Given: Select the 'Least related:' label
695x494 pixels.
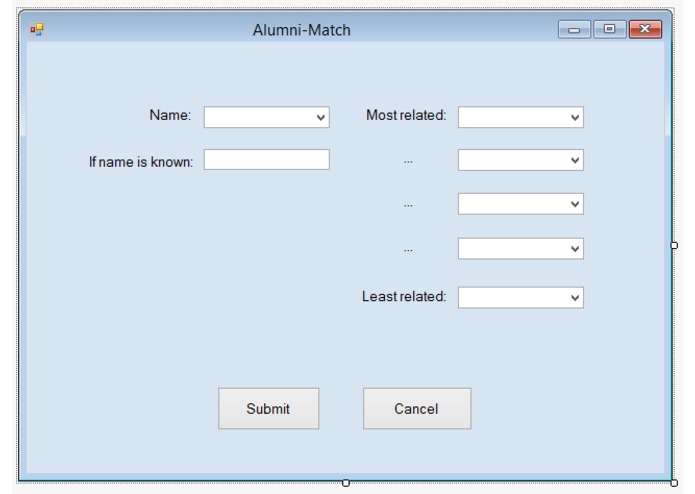Looking at the screenshot, I should point(404,296).
